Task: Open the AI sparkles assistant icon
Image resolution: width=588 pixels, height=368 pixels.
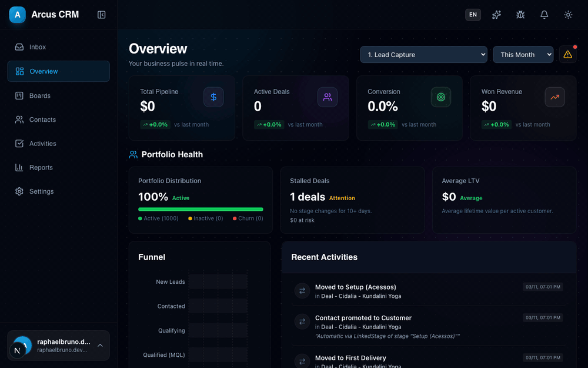Action: [496, 15]
